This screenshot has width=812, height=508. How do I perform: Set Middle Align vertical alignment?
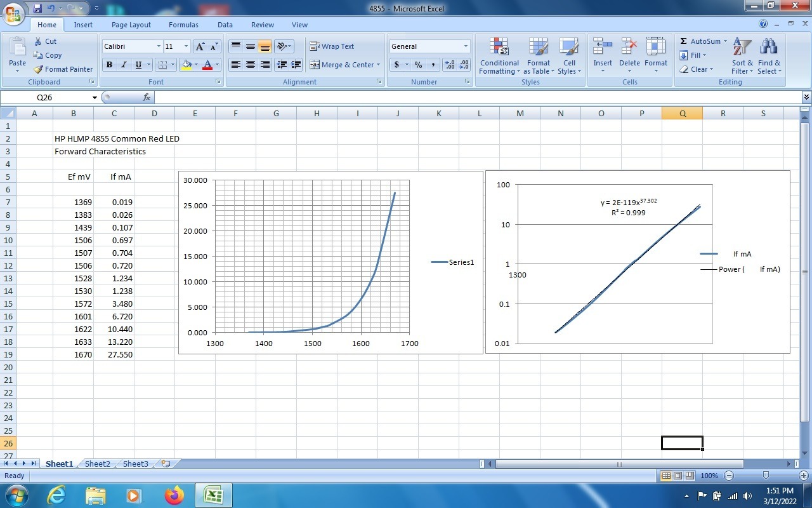(251, 46)
